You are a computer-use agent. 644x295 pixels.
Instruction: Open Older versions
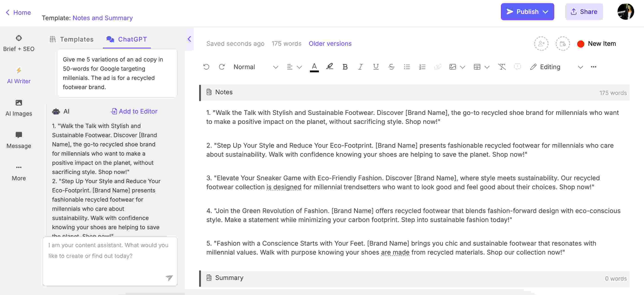[x=330, y=43]
